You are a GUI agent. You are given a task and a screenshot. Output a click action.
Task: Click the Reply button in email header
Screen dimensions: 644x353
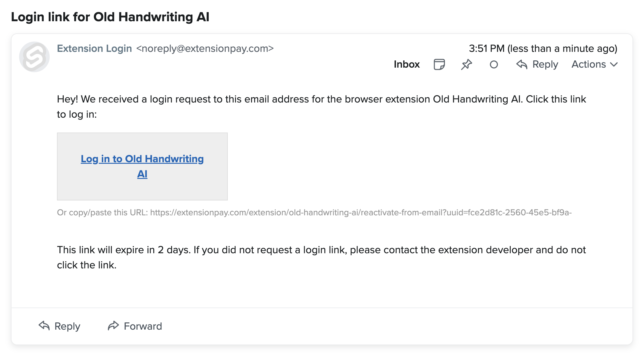click(537, 64)
